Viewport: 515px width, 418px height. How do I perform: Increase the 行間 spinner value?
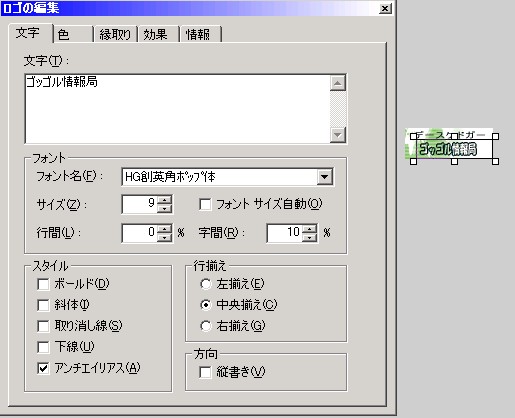(x=164, y=228)
